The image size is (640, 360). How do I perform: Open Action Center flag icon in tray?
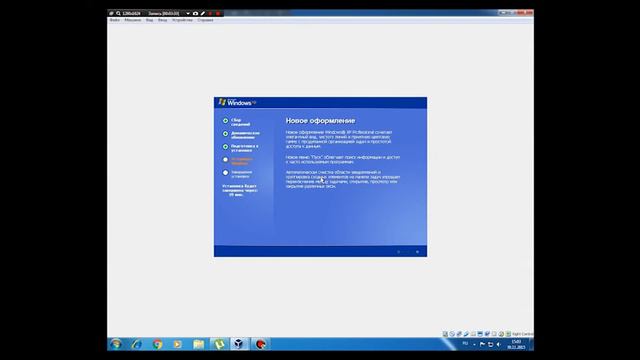482,344
